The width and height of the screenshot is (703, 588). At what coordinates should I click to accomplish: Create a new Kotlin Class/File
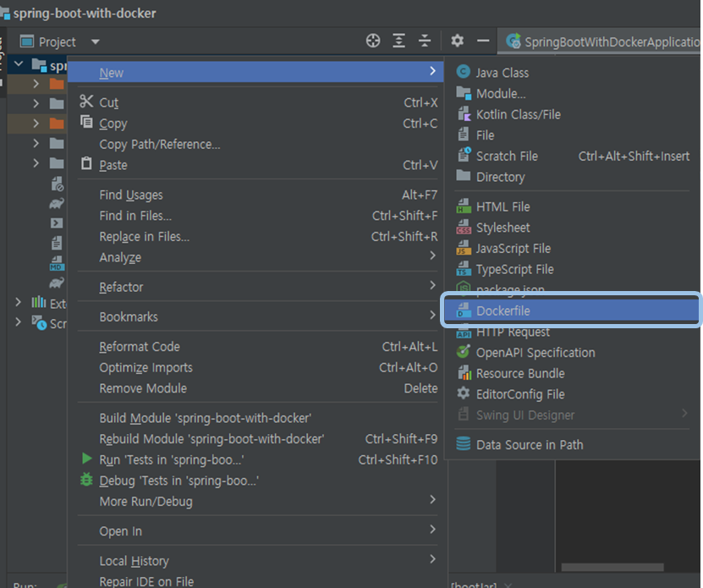click(x=572, y=114)
